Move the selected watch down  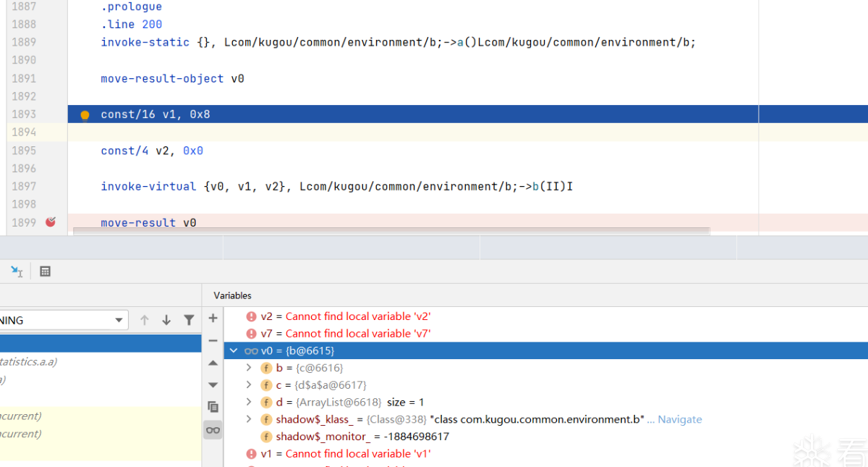pyautogui.click(x=213, y=385)
